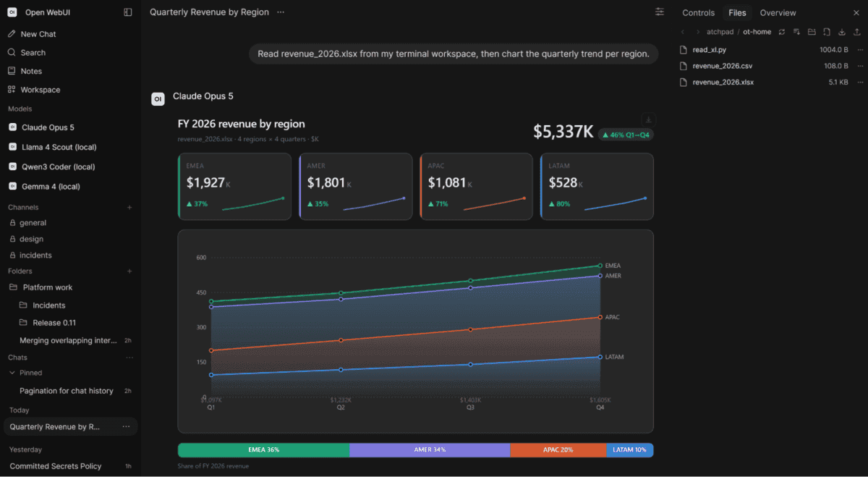
Task: Open the chat controls sliders icon
Action: pos(660,12)
